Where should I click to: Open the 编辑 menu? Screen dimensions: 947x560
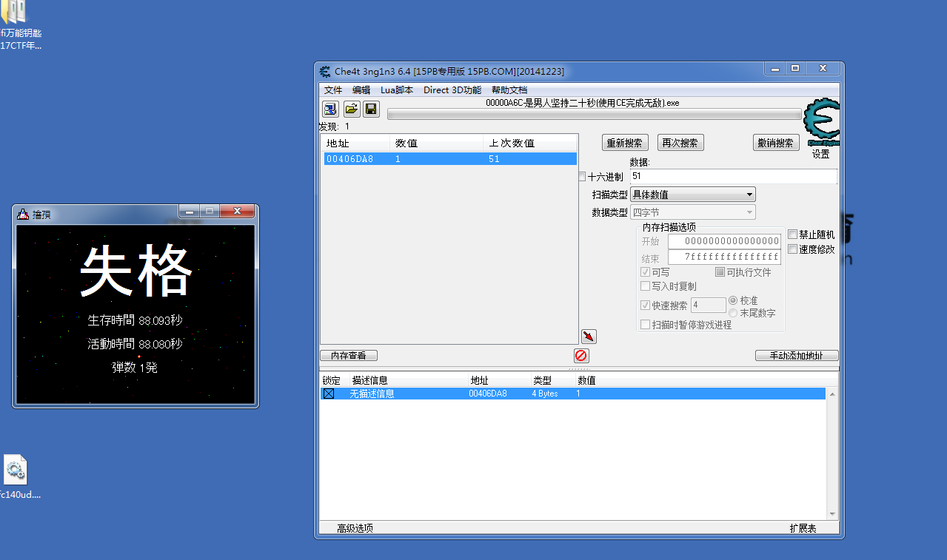[x=361, y=90]
